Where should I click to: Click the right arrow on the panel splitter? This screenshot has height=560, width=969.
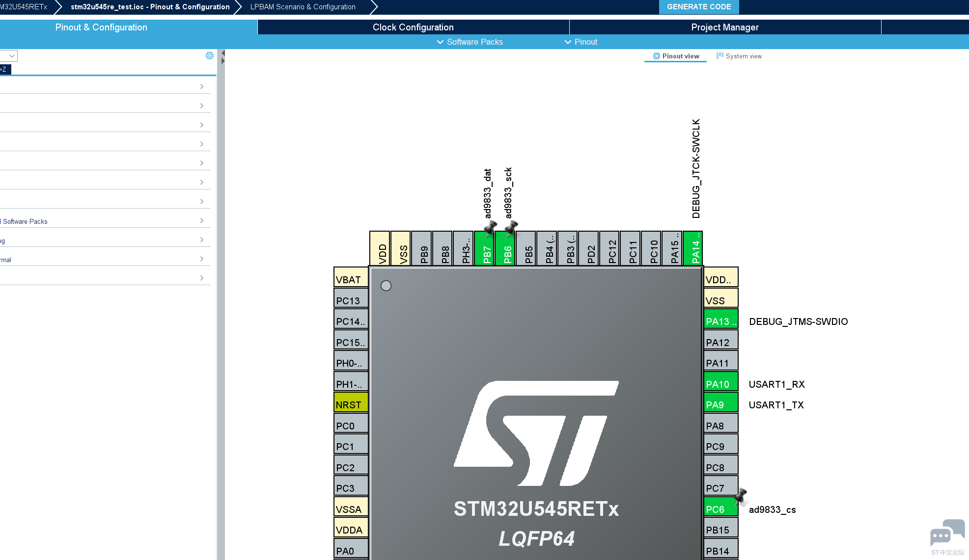click(223, 61)
